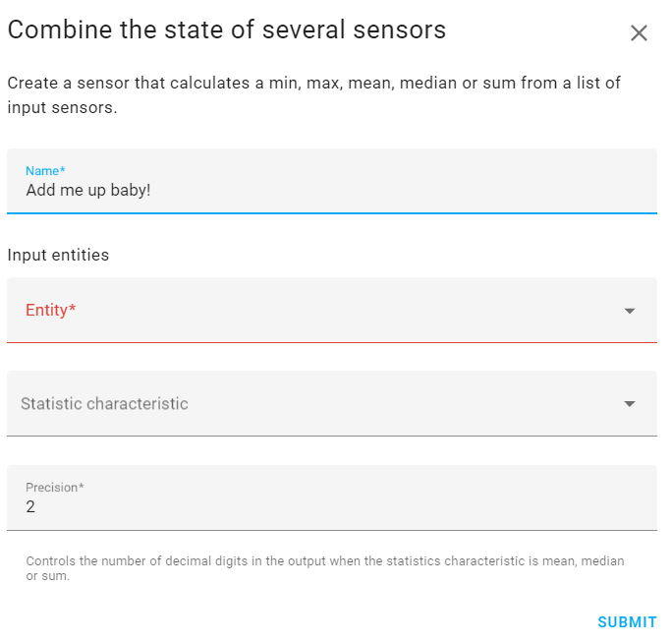Click the "Statistic characteristic" placeholder text
The height and width of the screenshot is (643, 672).
click(104, 403)
